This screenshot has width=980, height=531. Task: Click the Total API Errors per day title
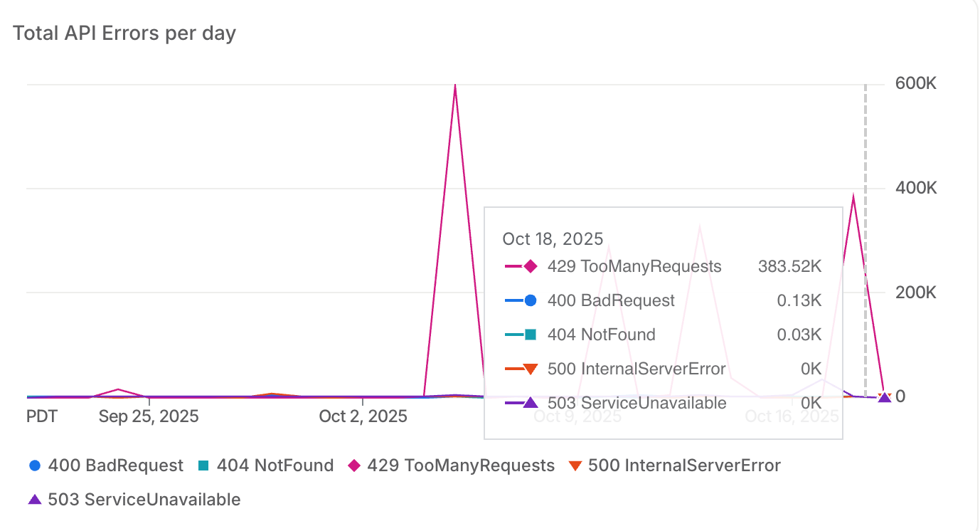[124, 33]
